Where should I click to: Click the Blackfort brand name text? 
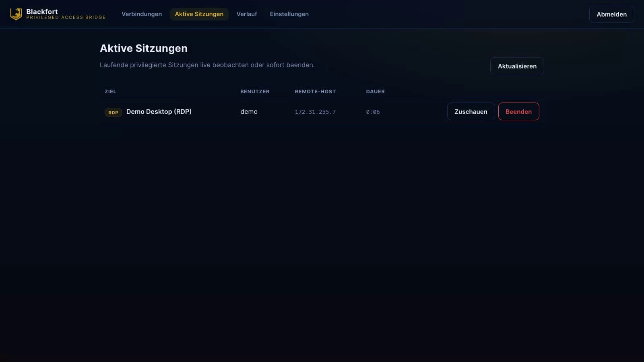pos(42,12)
